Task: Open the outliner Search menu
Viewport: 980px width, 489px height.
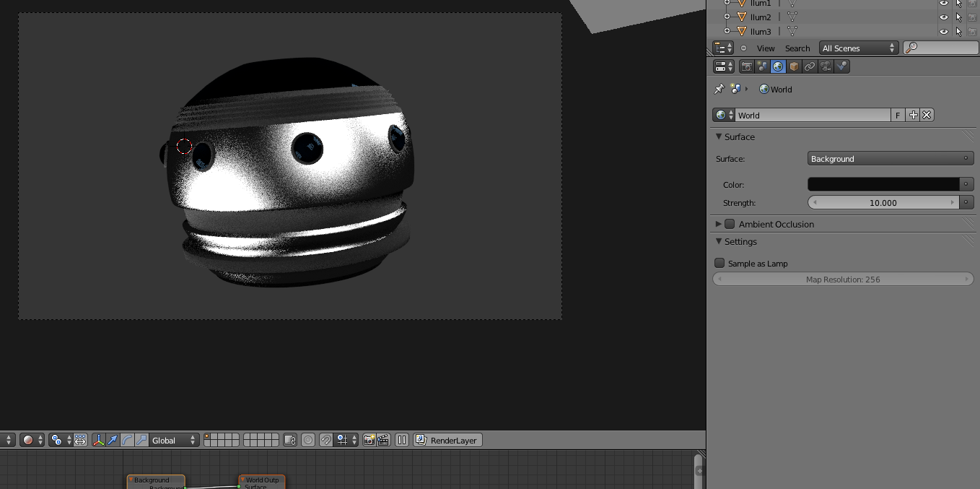Action: coord(797,48)
